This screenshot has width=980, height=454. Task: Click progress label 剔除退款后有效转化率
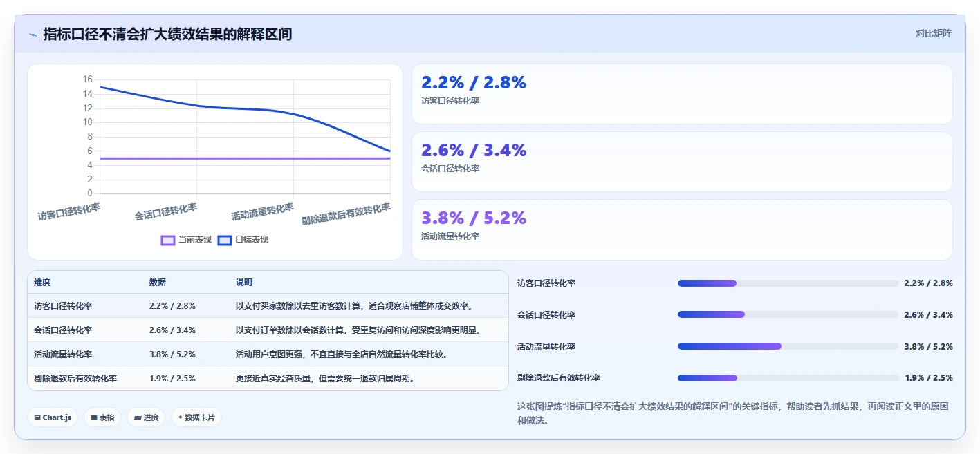pos(559,378)
